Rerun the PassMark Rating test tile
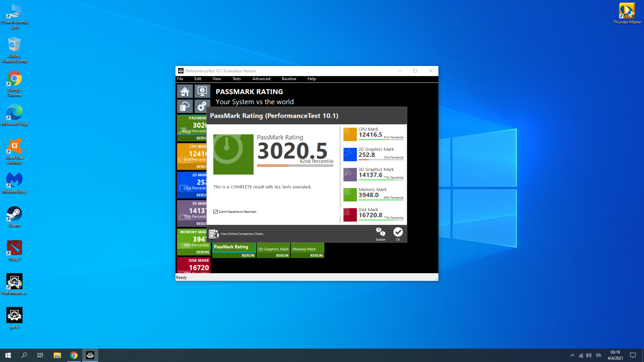 click(248, 255)
